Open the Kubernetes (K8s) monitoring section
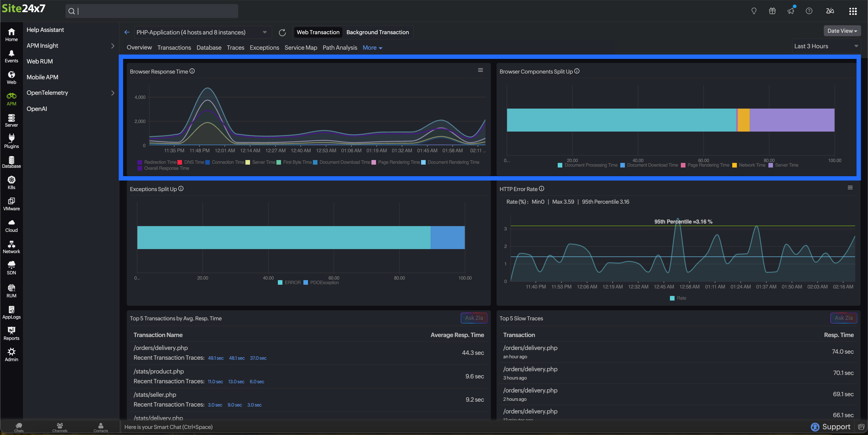The width and height of the screenshot is (868, 435). tap(11, 182)
